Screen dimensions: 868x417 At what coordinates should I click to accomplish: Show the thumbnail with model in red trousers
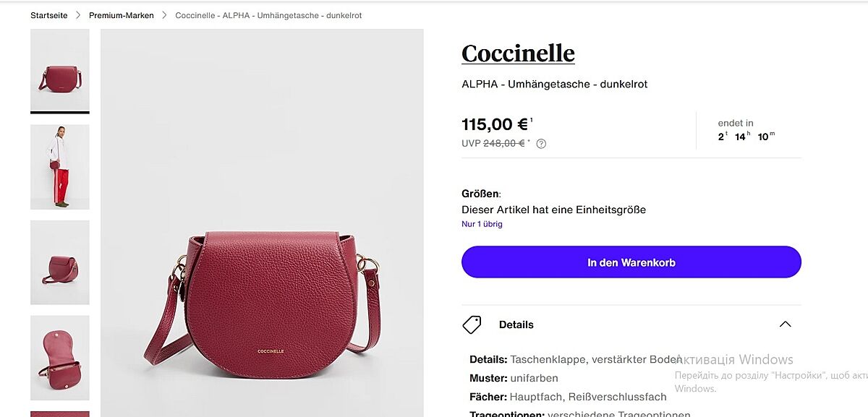(60, 167)
